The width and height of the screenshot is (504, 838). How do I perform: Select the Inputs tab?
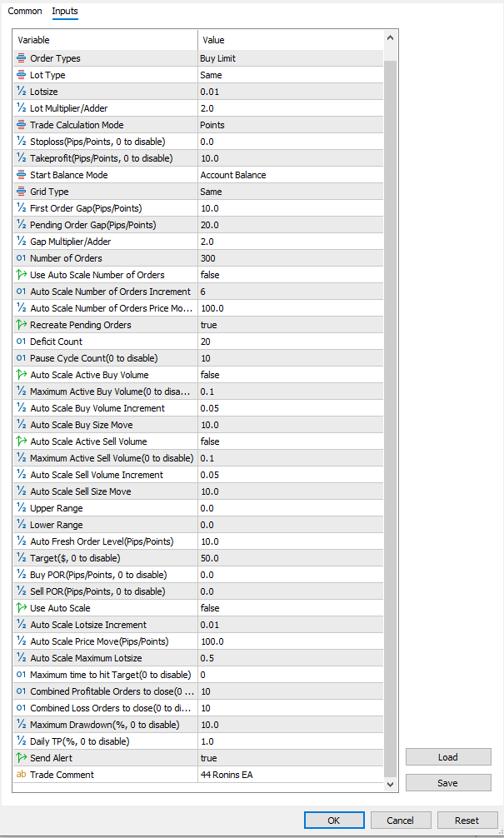[x=64, y=12]
